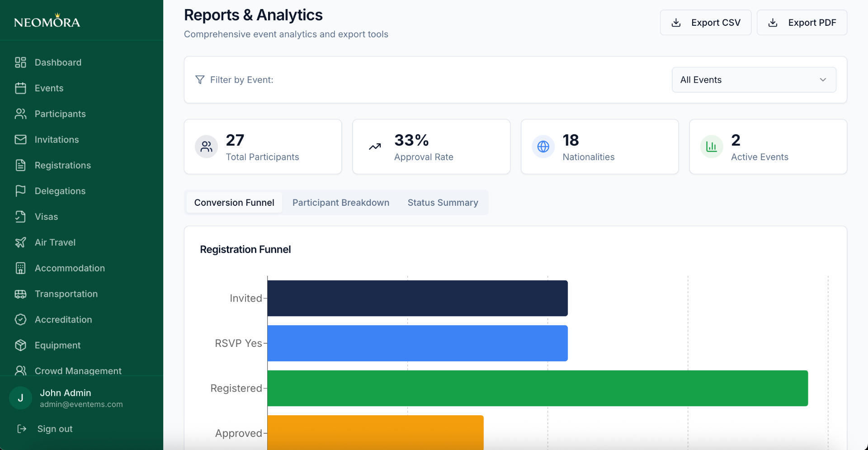The image size is (868, 450).
Task: Select the Visas document icon
Action: (x=21, y=217)
